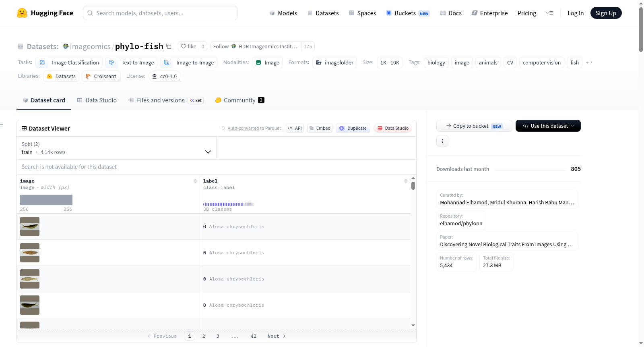Open the Auto-converted link

tap(243, 128)
